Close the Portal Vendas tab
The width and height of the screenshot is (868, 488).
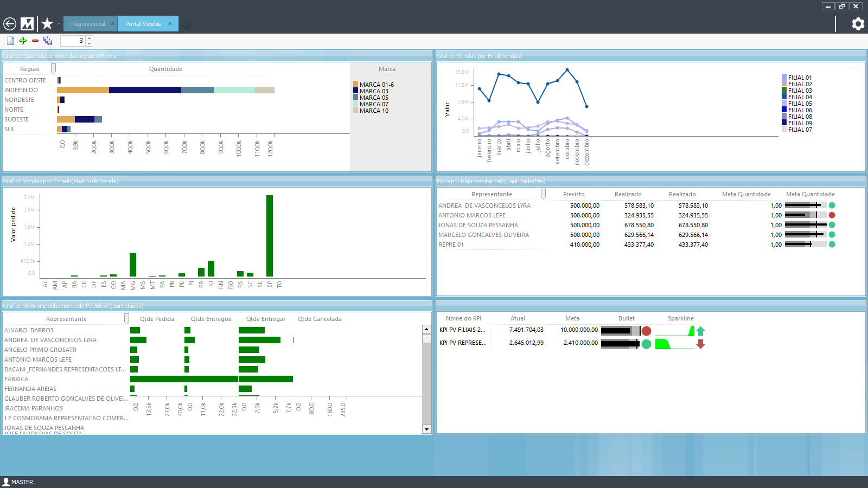170,24
